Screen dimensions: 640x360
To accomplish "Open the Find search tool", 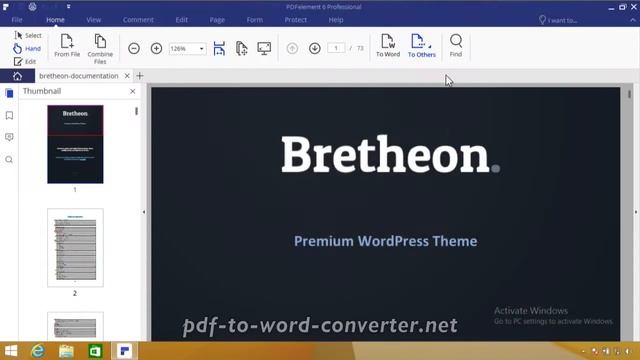I will click(x=456, y=46).
